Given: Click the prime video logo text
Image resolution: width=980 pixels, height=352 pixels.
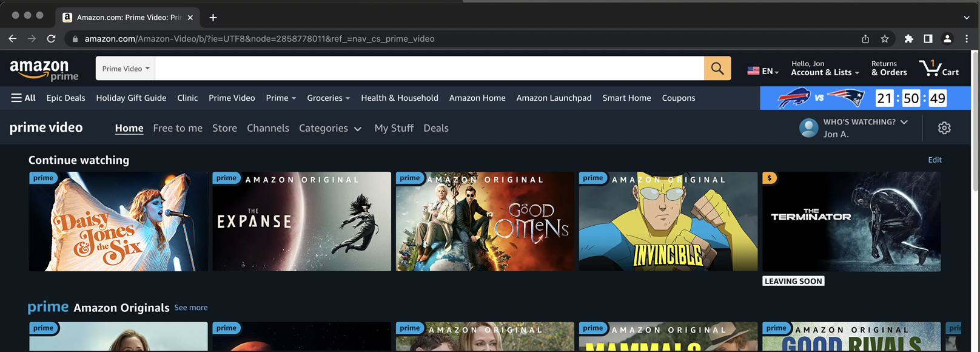Looking at the screenshot, I should [x=46, y=127].
